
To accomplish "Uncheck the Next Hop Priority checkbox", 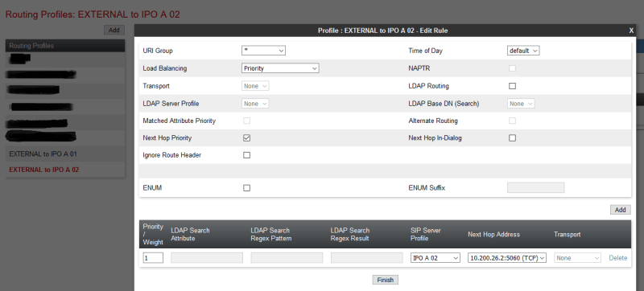I will pos(246,138).
